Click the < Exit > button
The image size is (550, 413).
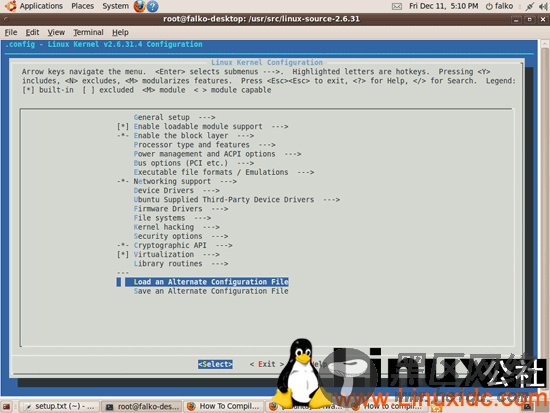[x=267, y=364]
